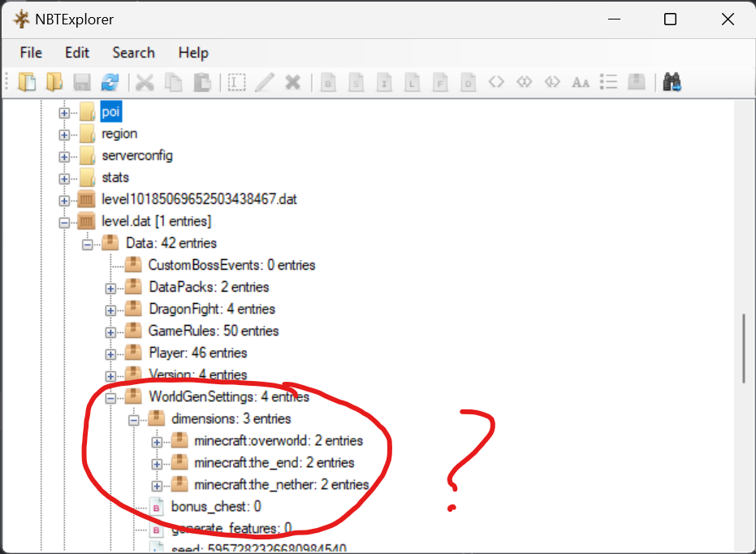Select DragonFight: 4 entries
This screenshot has width=756, height=554.
[x=212, y=309]
